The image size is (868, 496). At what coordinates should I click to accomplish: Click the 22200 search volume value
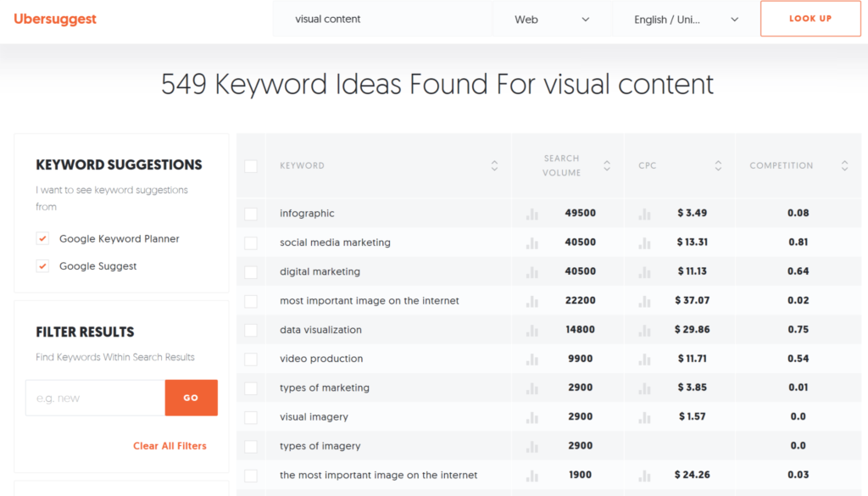click(x=580, y=300)
